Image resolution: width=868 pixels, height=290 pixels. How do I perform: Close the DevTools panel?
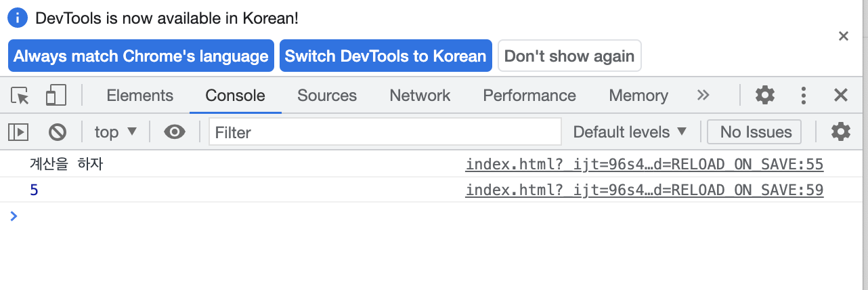(x=841, y=95)
